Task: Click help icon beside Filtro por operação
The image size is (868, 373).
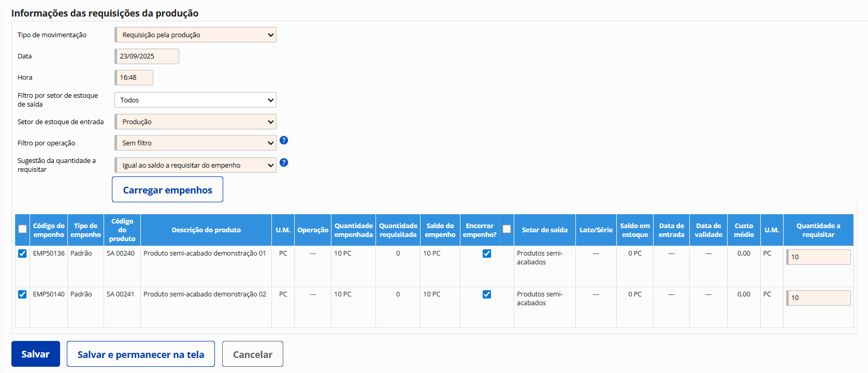Action: [x=284, y=140]
